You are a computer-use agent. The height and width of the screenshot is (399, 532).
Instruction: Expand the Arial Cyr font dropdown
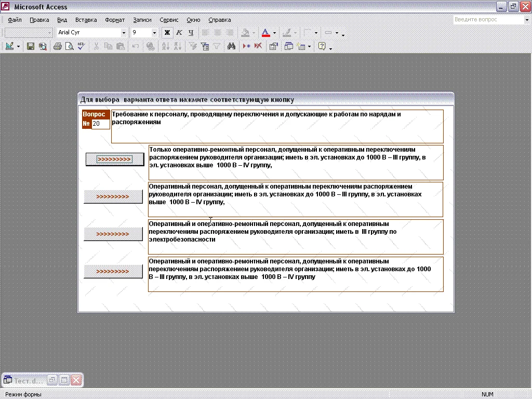[124, 33]
